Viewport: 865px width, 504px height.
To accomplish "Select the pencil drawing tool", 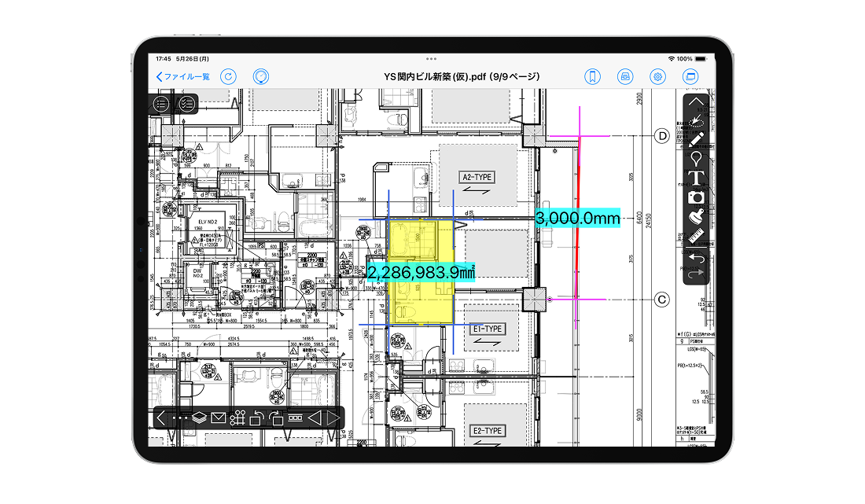I will [696, 140].
